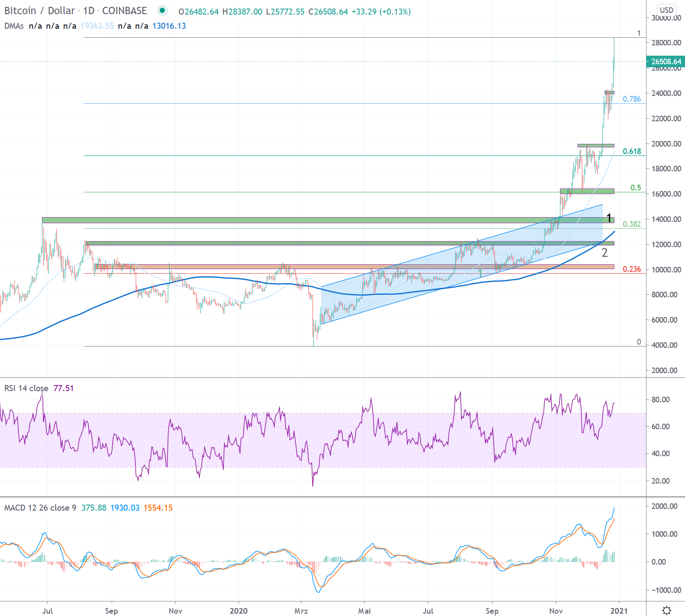Screen dimensions: 685x616
Task: Click the RSI value 77.51
Action: point(63,389)
